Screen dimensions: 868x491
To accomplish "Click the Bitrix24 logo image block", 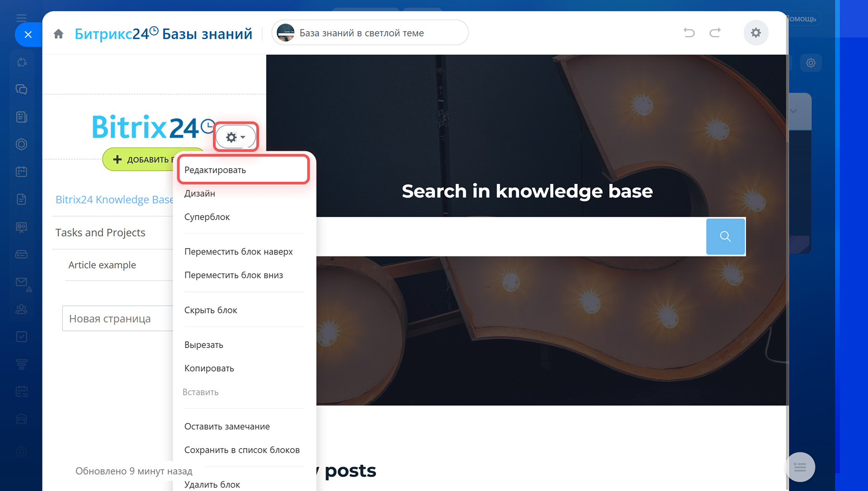I will point(154,127).
